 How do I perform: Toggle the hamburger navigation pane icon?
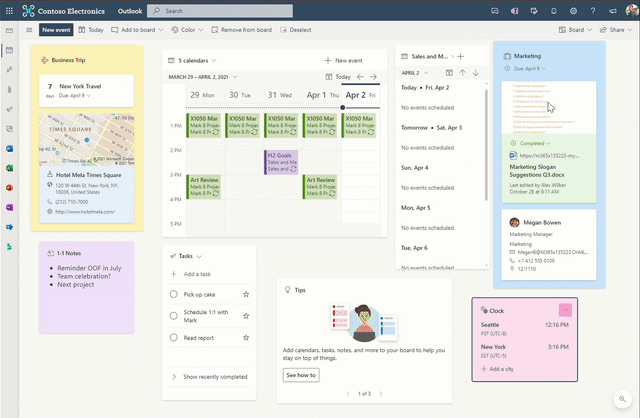tap(29, 30)
